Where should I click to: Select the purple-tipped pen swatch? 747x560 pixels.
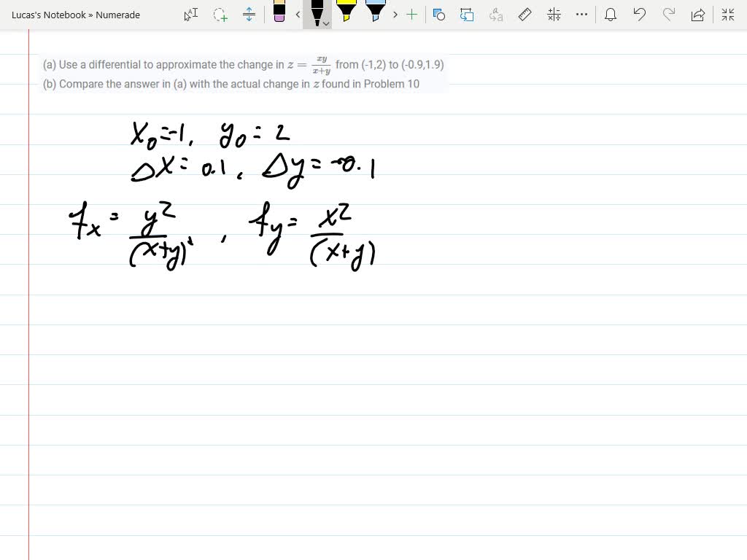pyautogui.click(x=279, y=13)
